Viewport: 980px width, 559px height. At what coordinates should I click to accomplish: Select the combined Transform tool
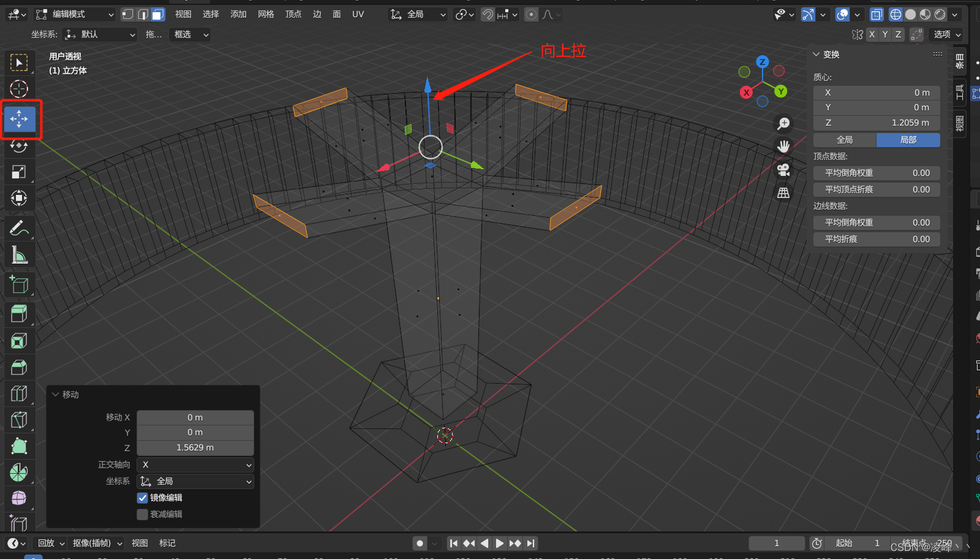19,198
